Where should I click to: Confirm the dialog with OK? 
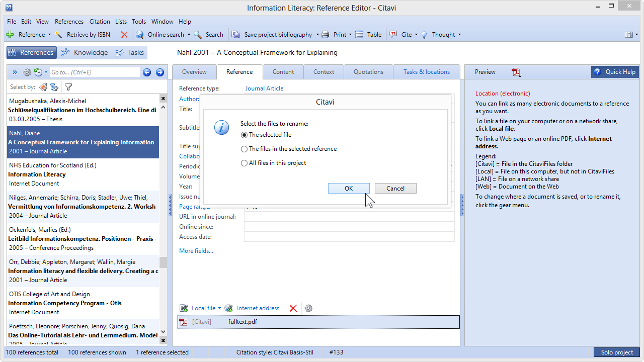click(349, 188)
